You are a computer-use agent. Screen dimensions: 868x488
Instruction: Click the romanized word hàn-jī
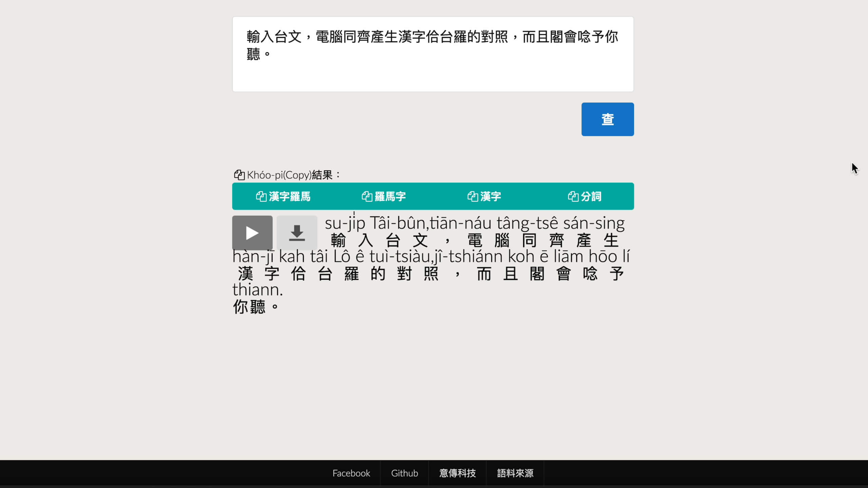coord(253,257)
